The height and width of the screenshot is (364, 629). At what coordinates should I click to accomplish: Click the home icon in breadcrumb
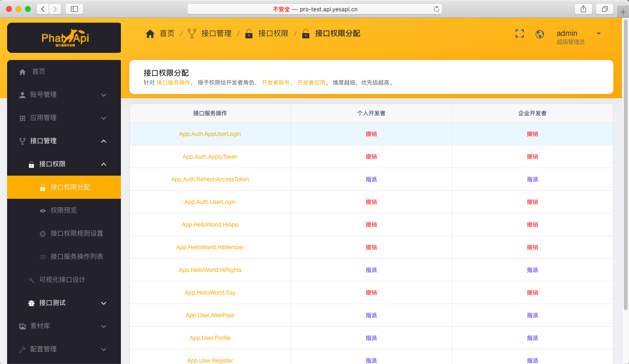tap(150, 34)
